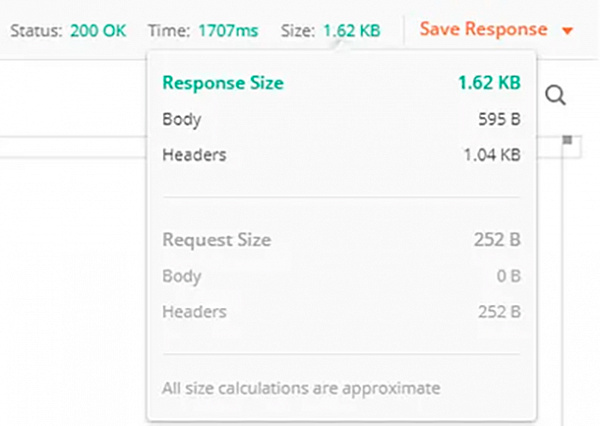
Task: Click the Headers label under Request Size
Action: [194, 312]
